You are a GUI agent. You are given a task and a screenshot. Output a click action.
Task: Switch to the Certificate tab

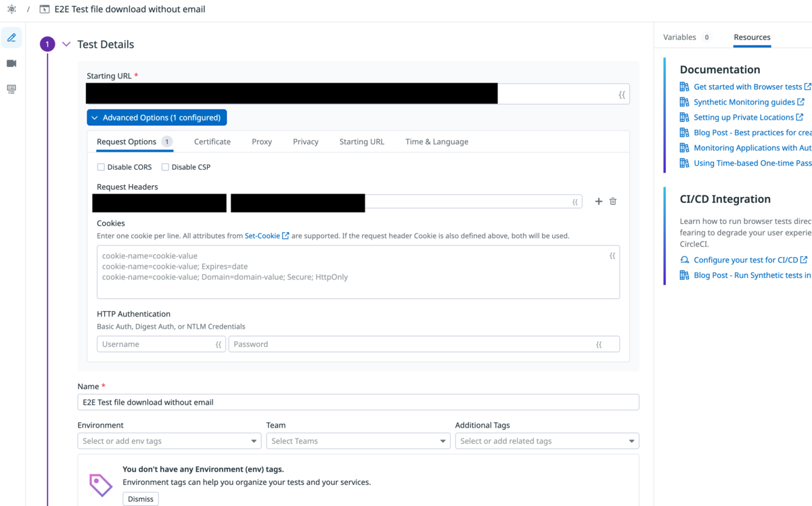[212, 142]
